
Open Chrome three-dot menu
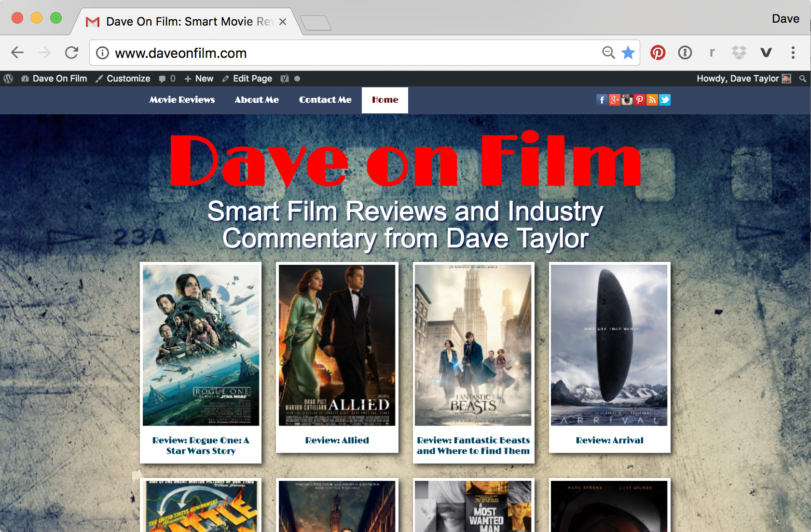[793, 53]
